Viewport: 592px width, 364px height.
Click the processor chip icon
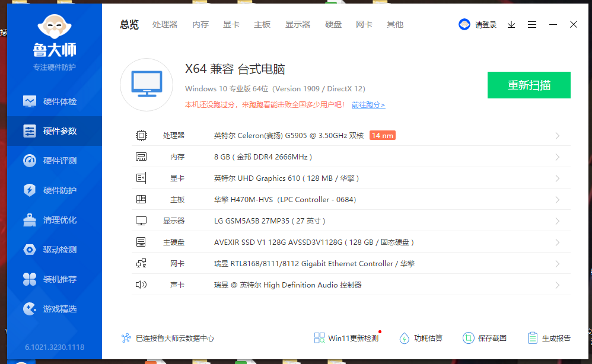141,135
